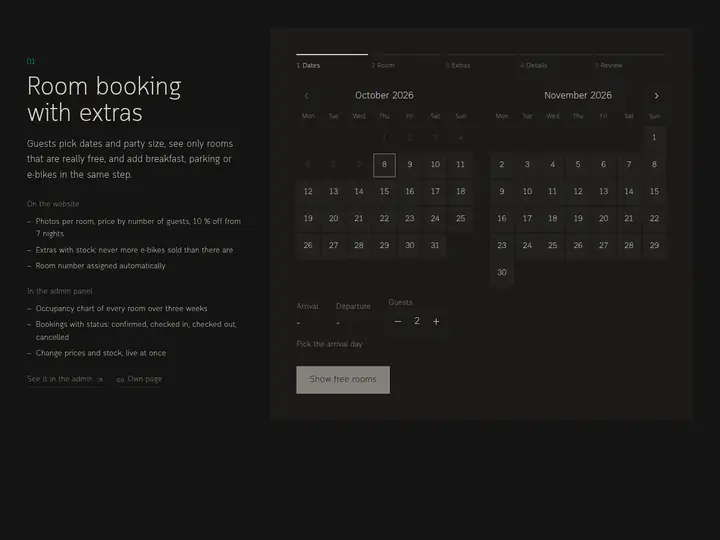Select October 22 in calendar
Viewport: 720px width, 540px height.
point(384,219)
